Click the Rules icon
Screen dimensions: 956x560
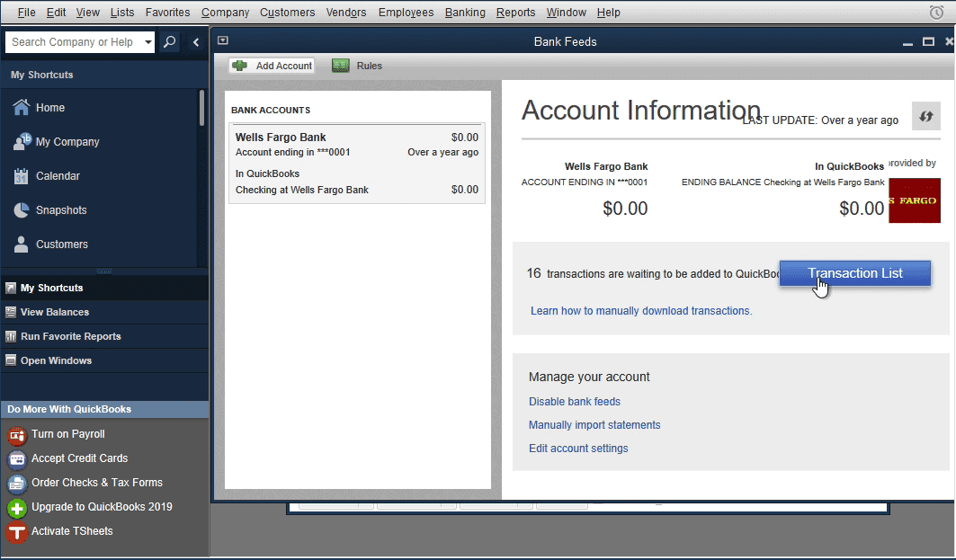point(341,66)
